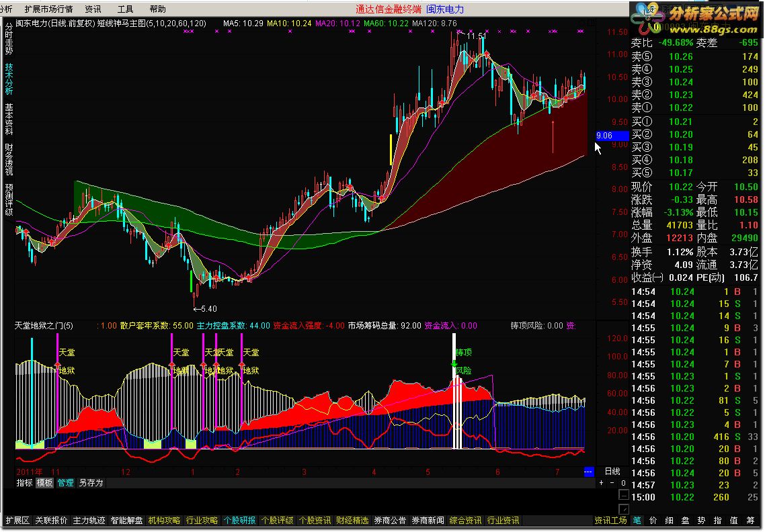Open the 分析 menu
The width and height of the screenshot is (765, 532).
(6, 9)
